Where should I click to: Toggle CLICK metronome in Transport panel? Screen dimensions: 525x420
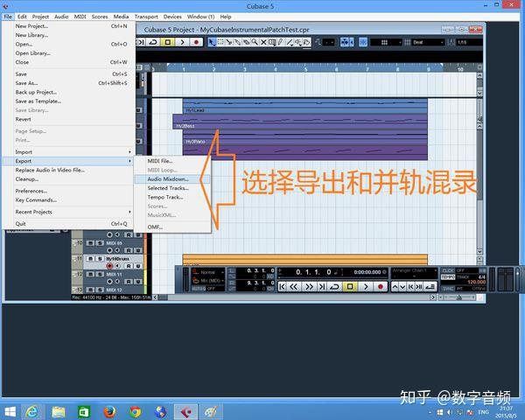(447, 270)
